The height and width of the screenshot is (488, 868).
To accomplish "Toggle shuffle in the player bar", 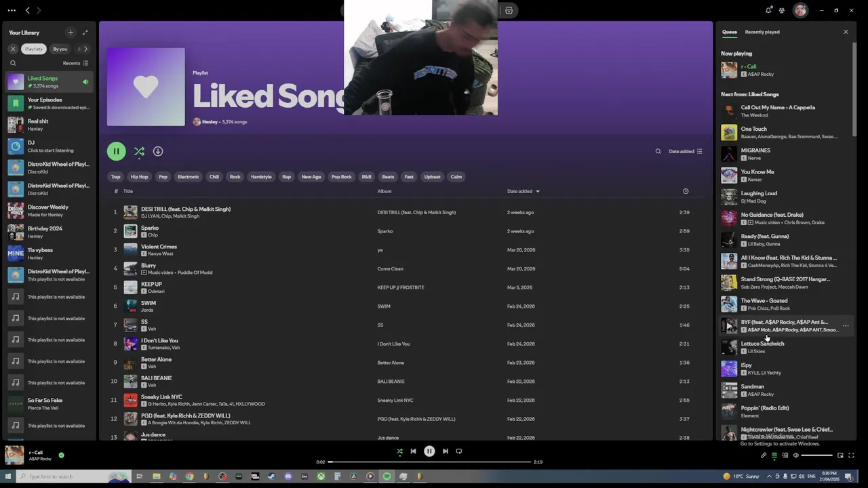I will coord(399,451).
